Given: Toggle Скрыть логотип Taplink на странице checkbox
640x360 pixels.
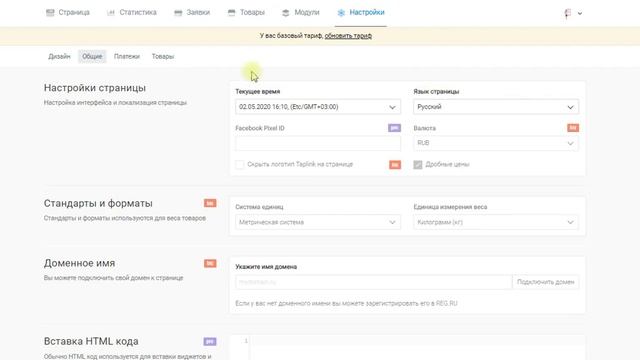Looking at the screenshot, I should (240, 164).
